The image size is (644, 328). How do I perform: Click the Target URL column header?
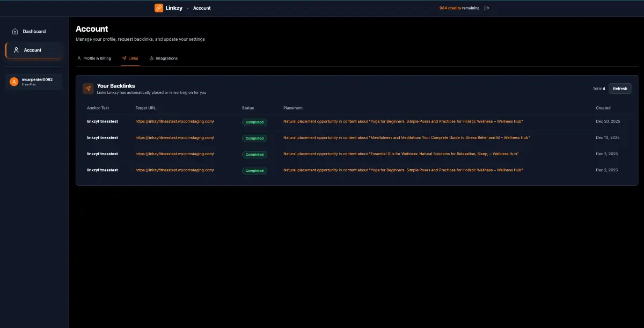[145, 108]
